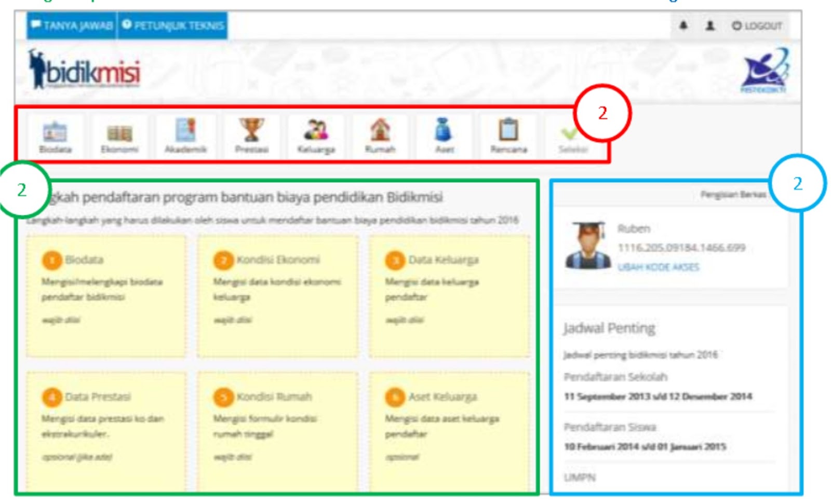This screenshot has width=831, height=504.
Task: Click the Pendaftaran Sekolah text
Action: (x=615, y=377)
